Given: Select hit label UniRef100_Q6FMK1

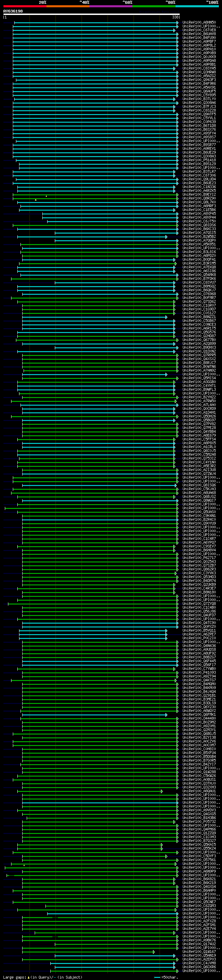Looking at the screenshot, I should (199, 714).
